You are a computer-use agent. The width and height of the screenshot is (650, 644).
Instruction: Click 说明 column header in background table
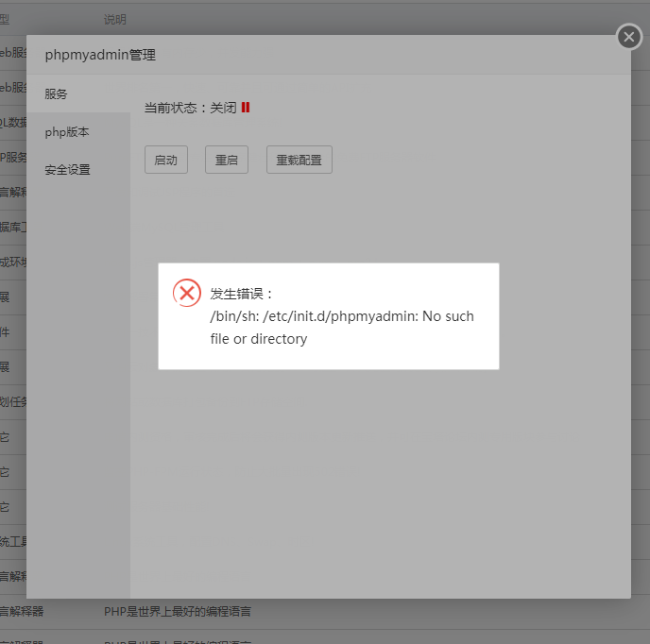[x=115, y=20]
